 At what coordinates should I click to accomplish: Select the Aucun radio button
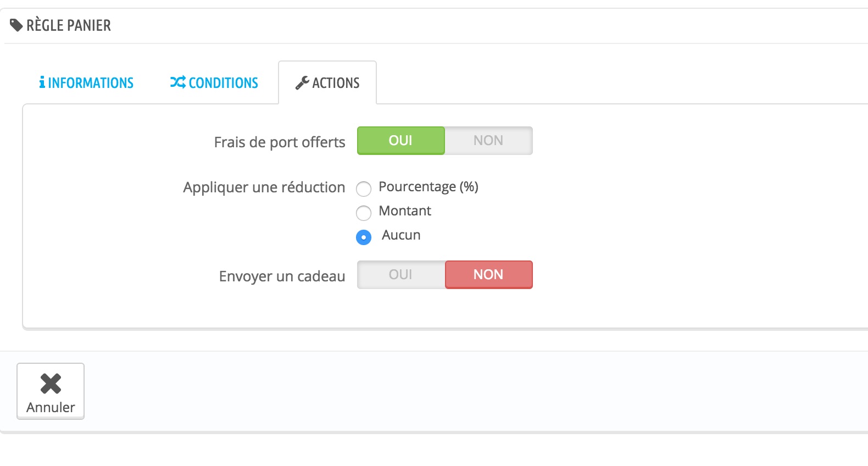click(364, 237)
